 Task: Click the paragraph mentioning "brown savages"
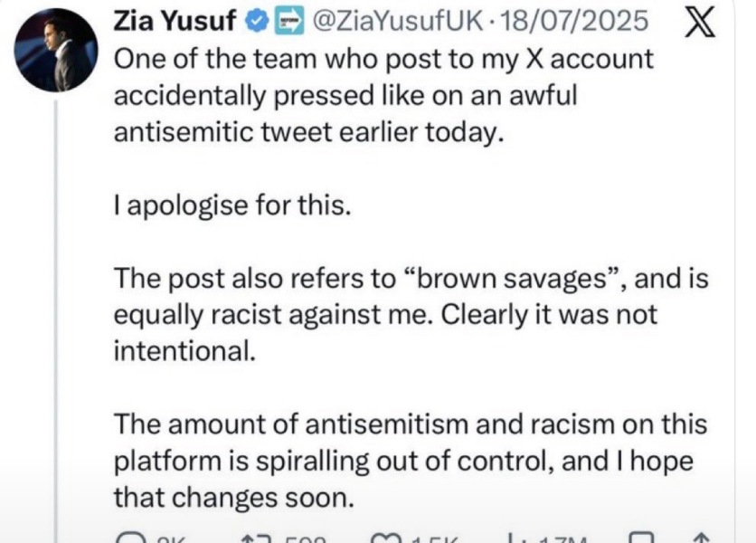pos(411,314)
